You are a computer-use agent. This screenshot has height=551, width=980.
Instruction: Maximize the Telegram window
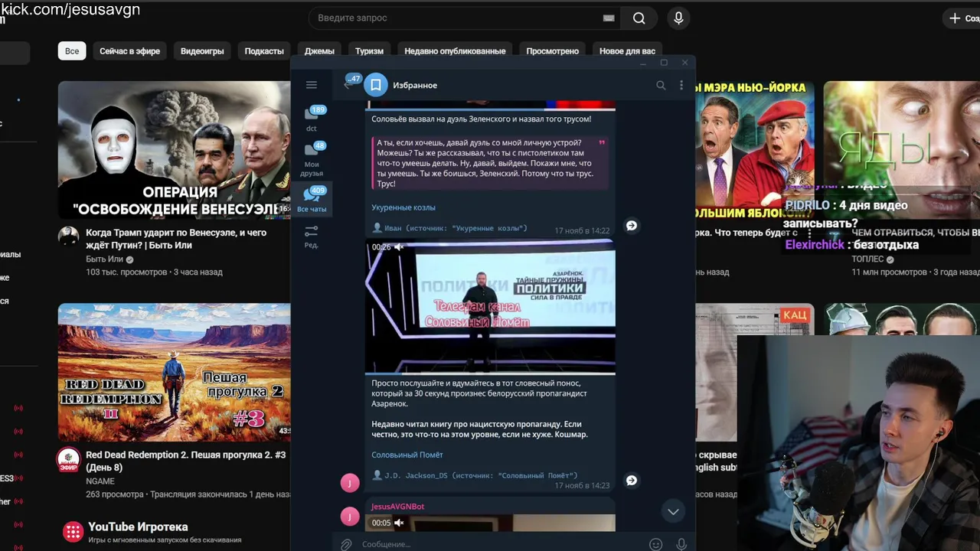(x=664, y=63)
